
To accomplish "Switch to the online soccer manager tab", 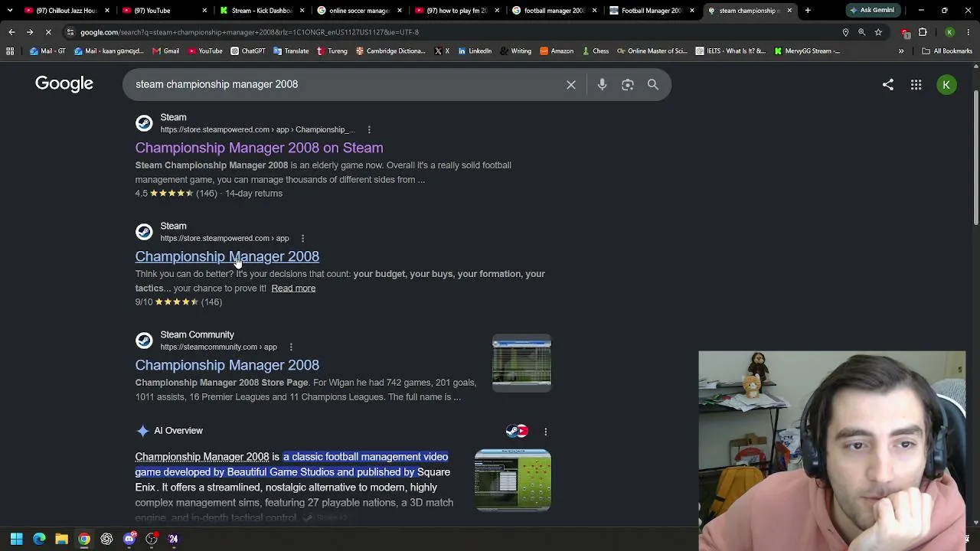I will 358,11.
